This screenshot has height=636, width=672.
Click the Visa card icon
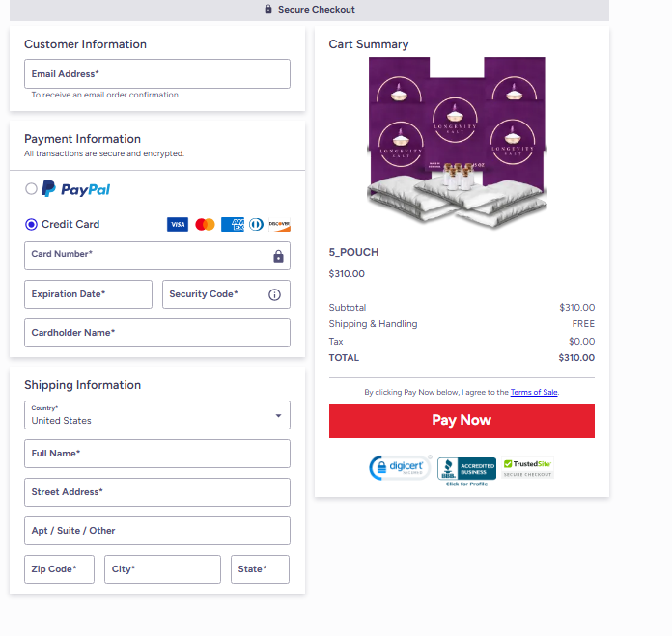(177, 225)
